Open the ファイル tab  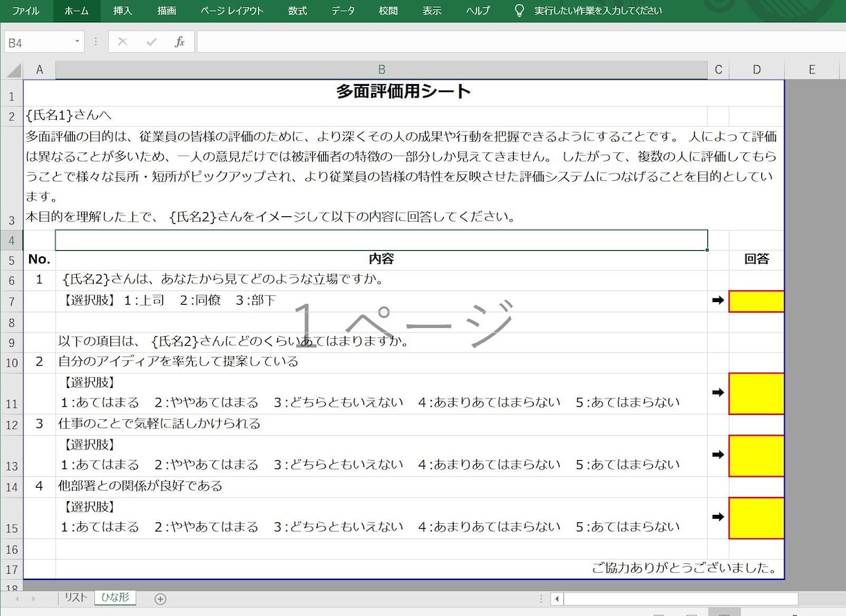[x=25, y=10]
